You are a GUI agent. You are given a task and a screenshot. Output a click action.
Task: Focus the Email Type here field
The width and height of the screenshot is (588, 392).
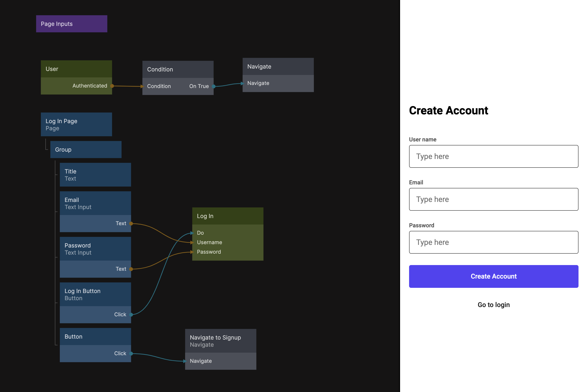pyautogui.click(x=494, y=200)
